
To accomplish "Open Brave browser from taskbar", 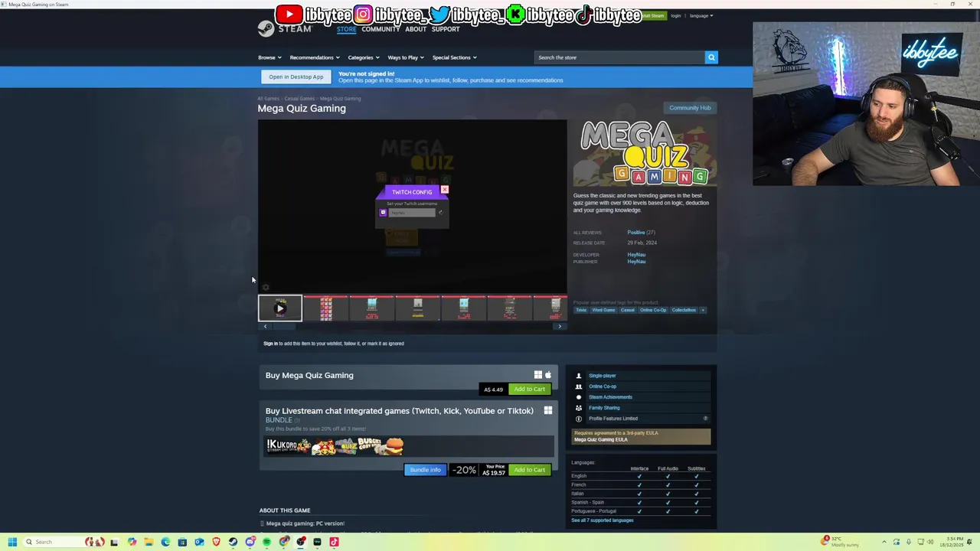I will 216,542.
